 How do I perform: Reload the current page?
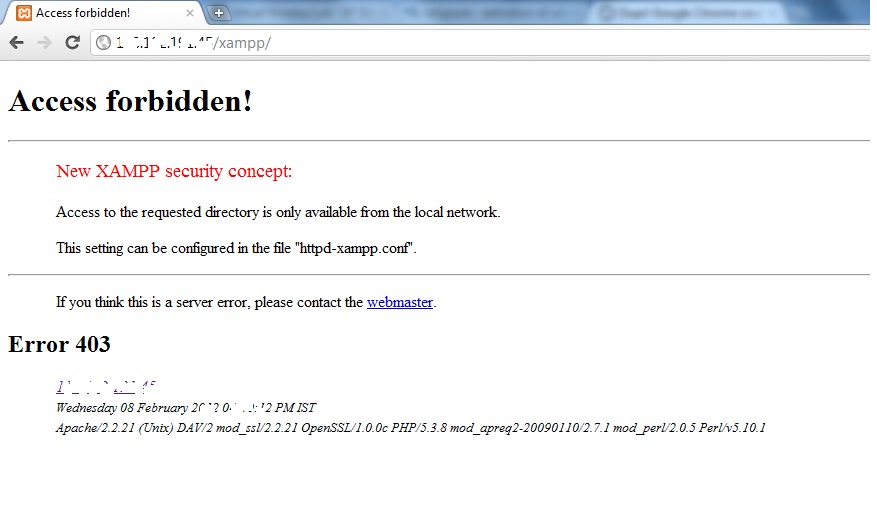tap(73, 43)
